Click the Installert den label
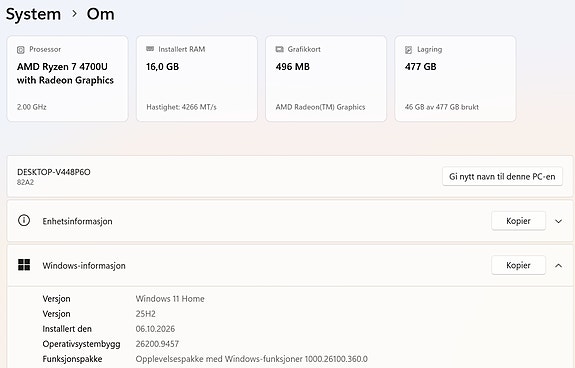 [x=67, y=329]
